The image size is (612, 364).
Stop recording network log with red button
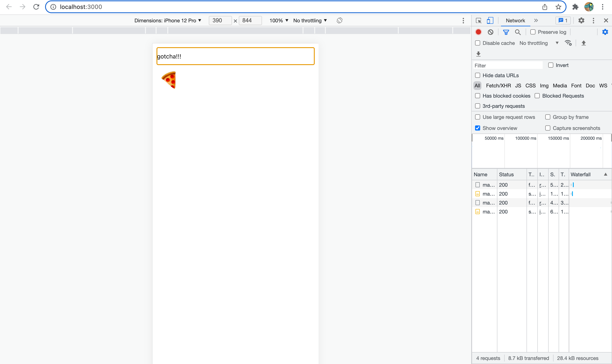point(478,32)
